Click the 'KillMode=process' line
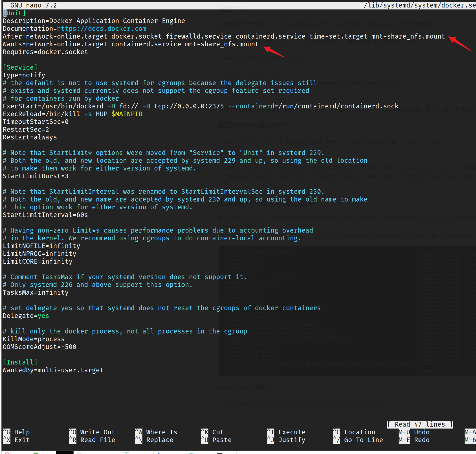This screenshot has height=454, width=476. [x=34, y=339]
